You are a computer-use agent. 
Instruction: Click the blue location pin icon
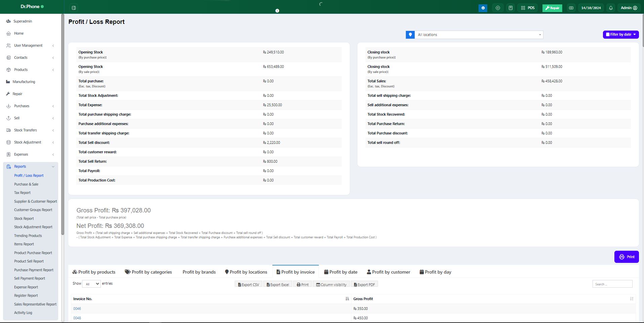pos(410,35)
